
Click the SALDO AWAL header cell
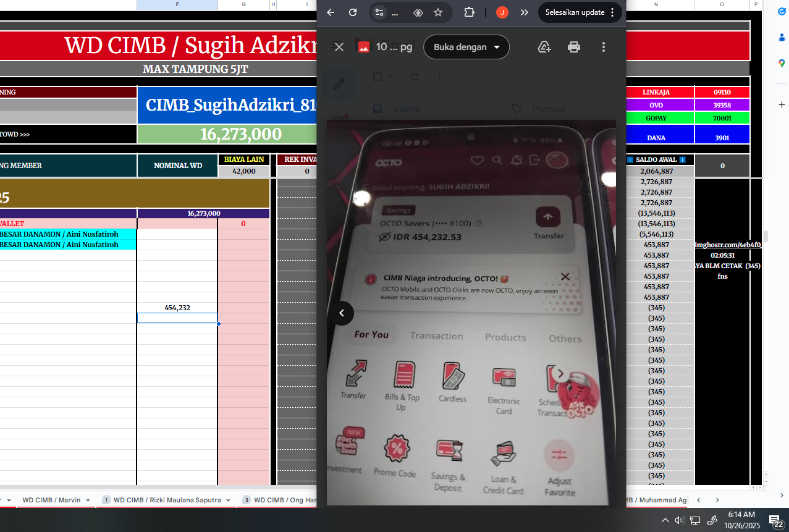tap(660, 159)
